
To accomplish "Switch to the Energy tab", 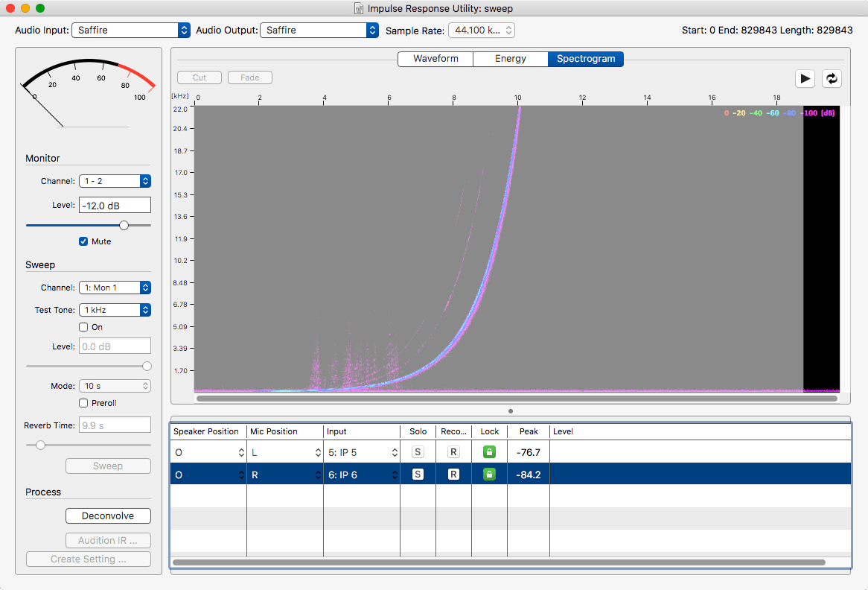I will (x=510, y=58).
